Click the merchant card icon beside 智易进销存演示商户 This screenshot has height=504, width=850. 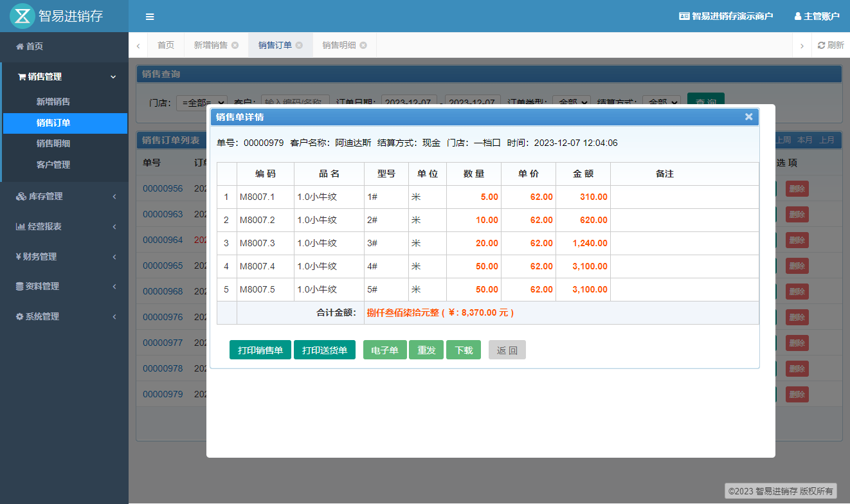[684, 16]
